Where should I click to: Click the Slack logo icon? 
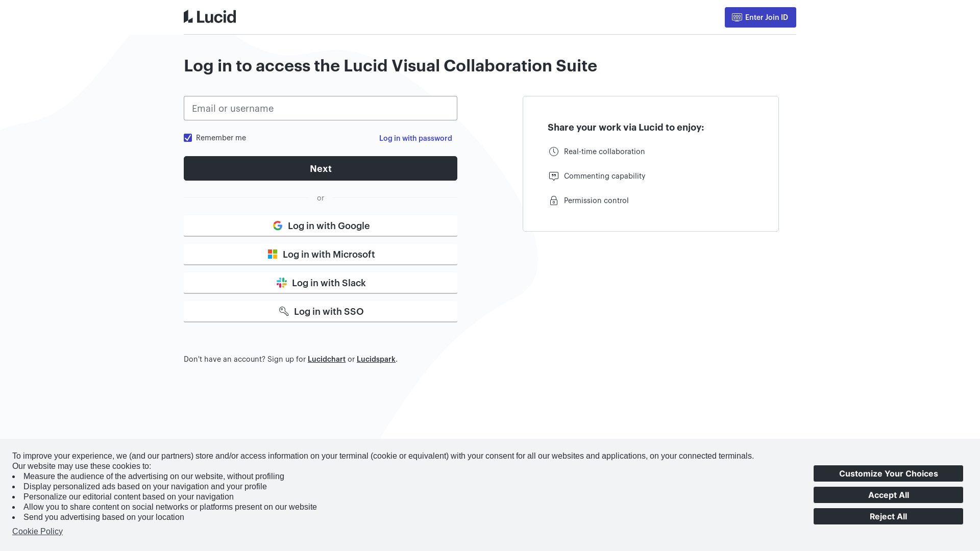tap(282, 283)
